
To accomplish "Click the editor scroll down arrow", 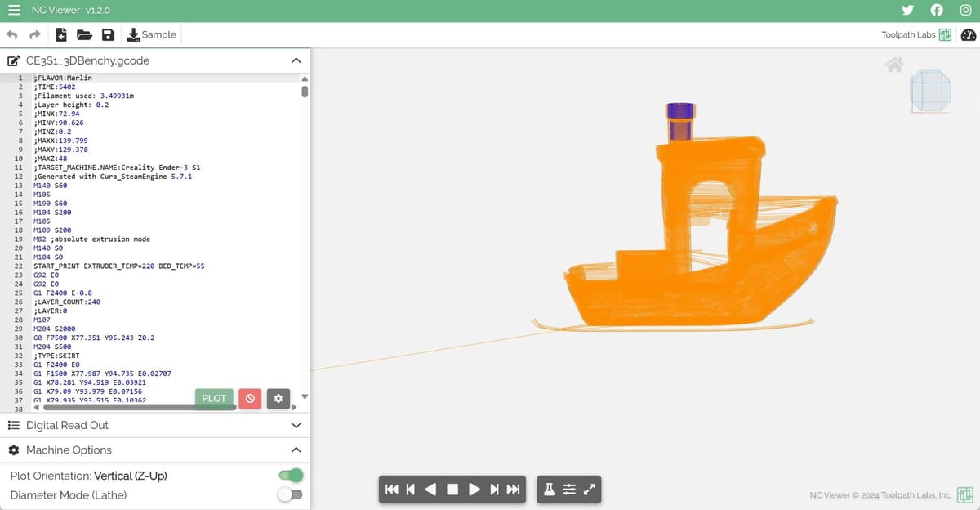I will click(305, 396).
